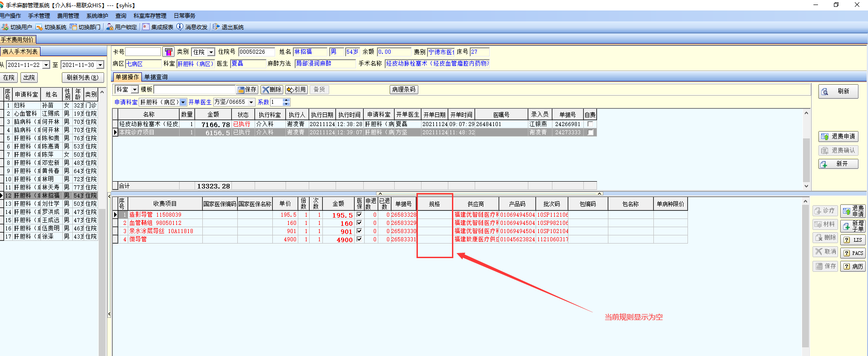Screen dimensions: 868x356
Task: Toggle 医保 checkbox for 血管鞘组 row
Action: tap(359, 223)
